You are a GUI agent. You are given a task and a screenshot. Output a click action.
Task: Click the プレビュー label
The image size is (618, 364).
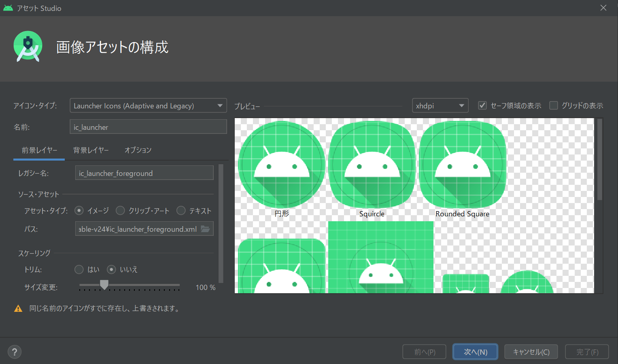(x=247, y=106)
